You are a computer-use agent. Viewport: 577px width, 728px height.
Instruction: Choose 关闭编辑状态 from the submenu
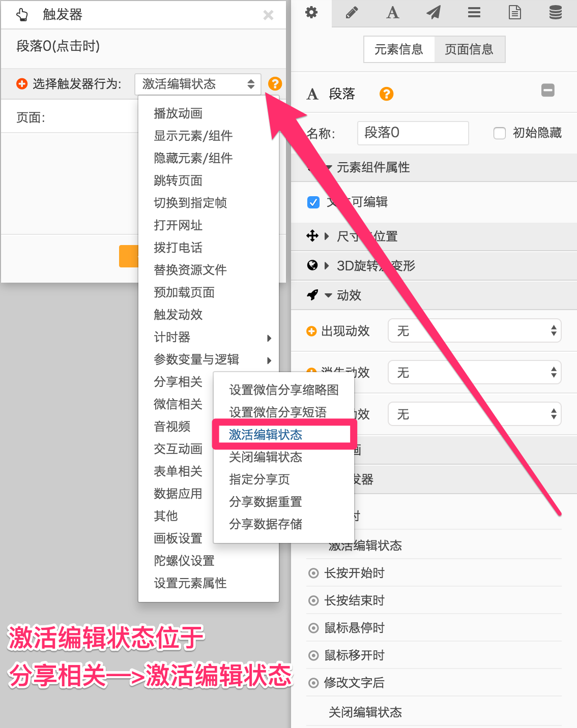coord(266,457)
